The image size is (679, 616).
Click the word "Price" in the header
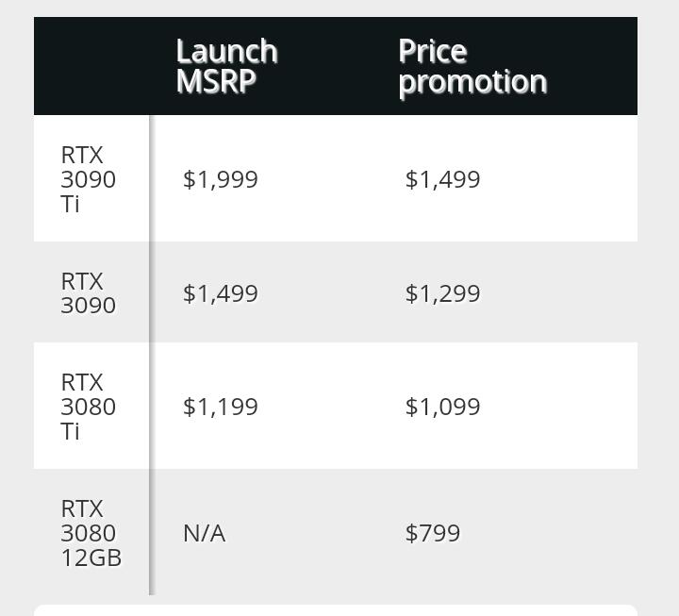click(x=433, y=51)
